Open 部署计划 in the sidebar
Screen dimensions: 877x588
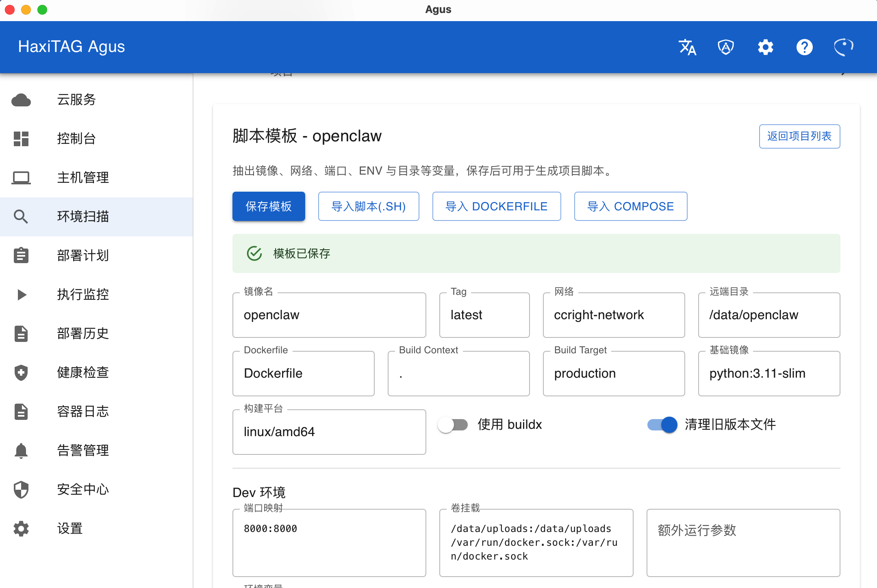(83, 255)
